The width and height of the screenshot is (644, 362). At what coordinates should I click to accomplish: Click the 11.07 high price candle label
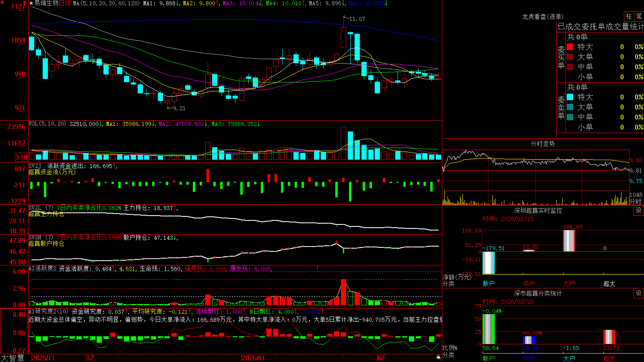(357, 19)
